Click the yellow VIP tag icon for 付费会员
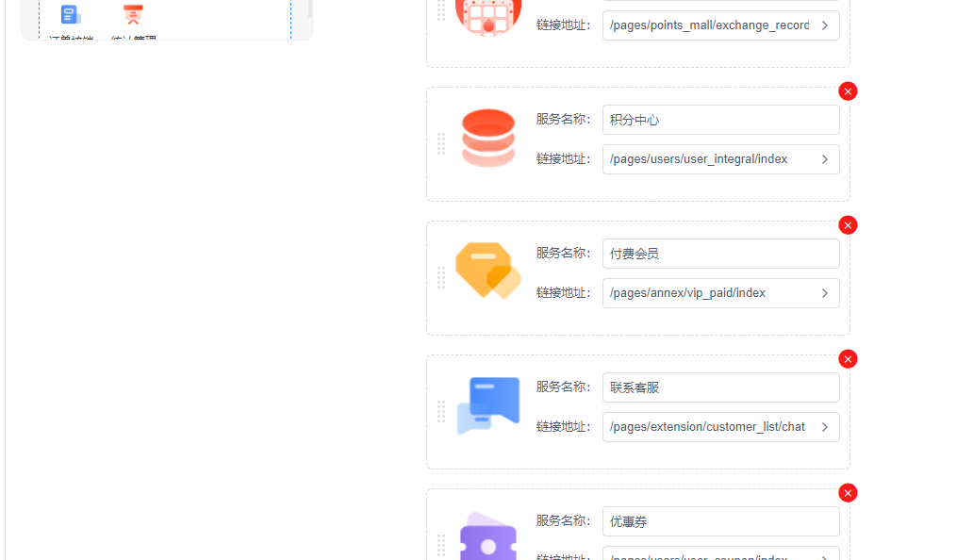Screen dimensions: 973x560 point(488,271)
